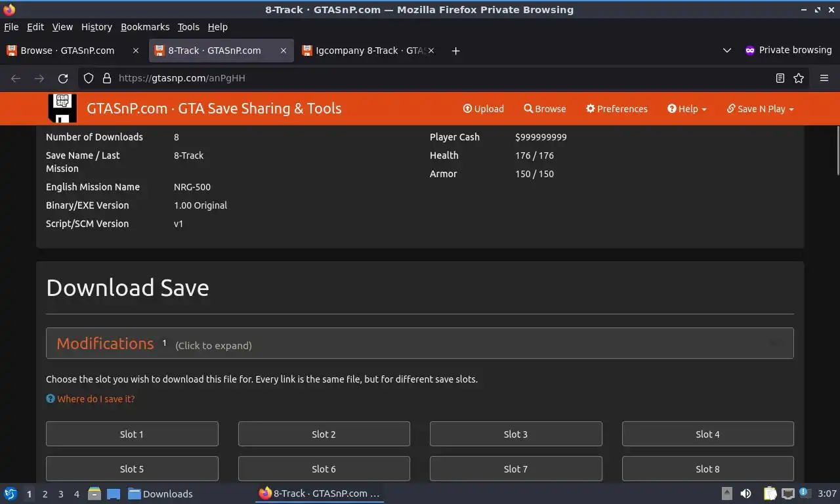Screen dimensions: 840x504
Task: Select the Firefox 8-Track taskbar entry
Action: coord(320,493)
